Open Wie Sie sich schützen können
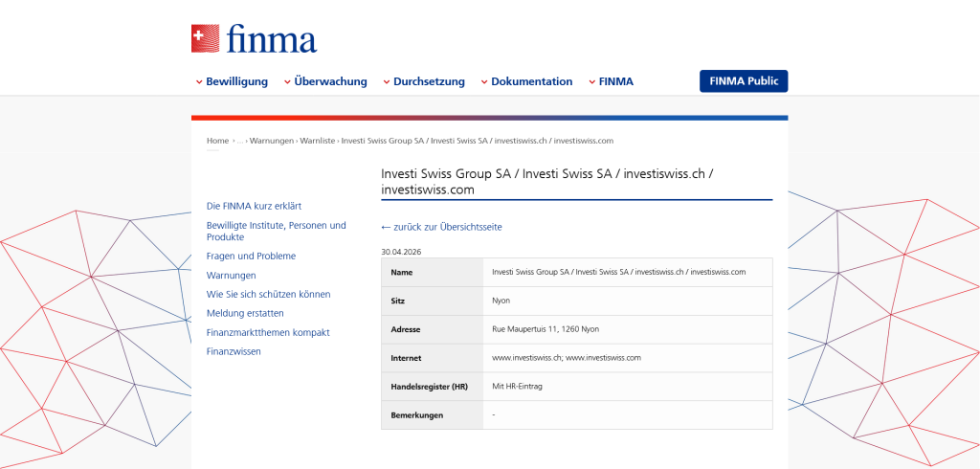 pos(269,295)
